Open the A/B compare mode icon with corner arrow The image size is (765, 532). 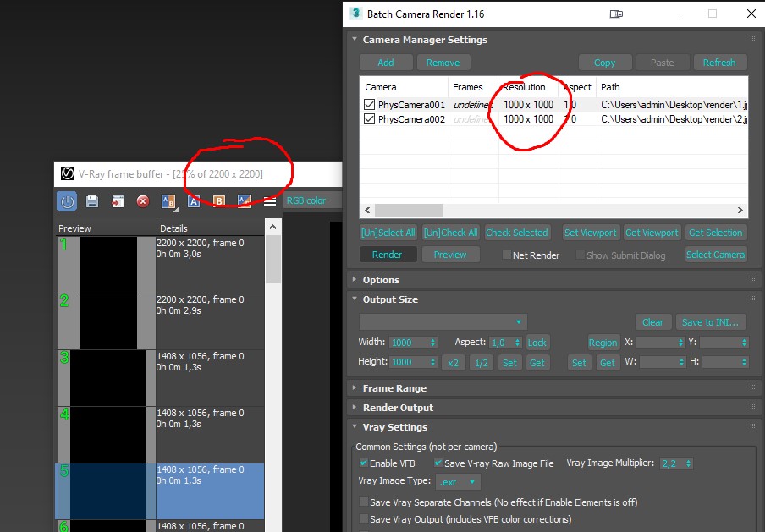(168, 201)
